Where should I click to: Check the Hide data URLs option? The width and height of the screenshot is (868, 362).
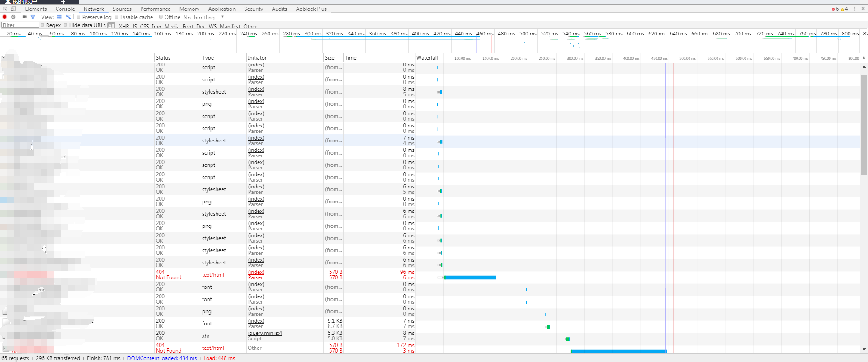coord(65,25)
